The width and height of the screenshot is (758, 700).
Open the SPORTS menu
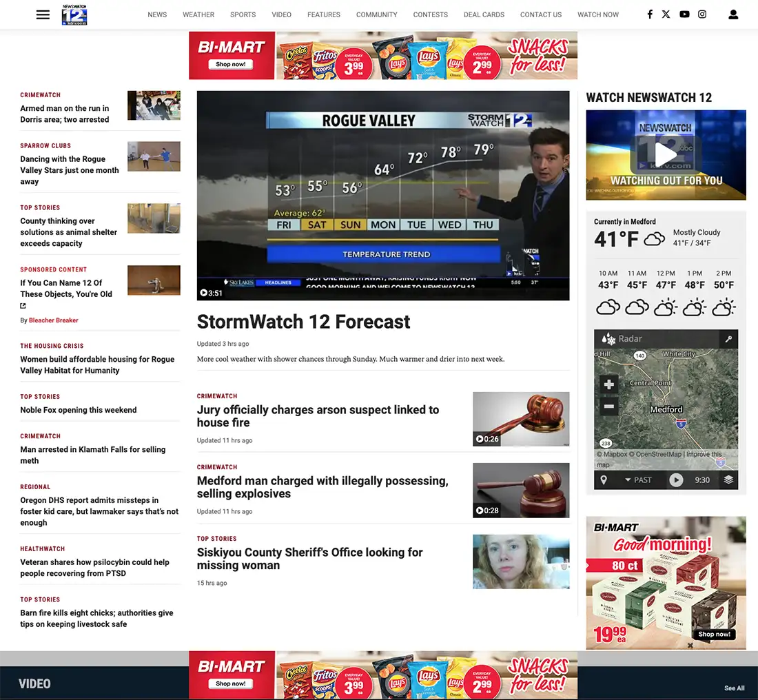click(243, 14)
